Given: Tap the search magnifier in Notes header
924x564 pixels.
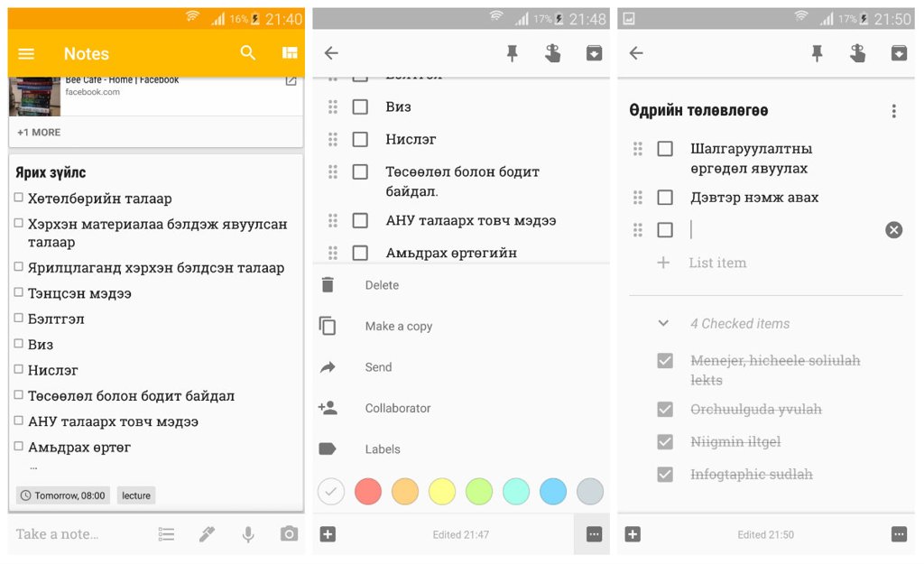Looking at the screenshot, I should pos(248,53).
